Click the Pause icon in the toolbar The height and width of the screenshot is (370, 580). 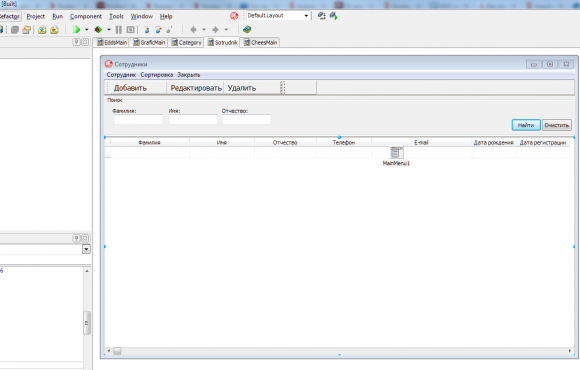(119, 30)
